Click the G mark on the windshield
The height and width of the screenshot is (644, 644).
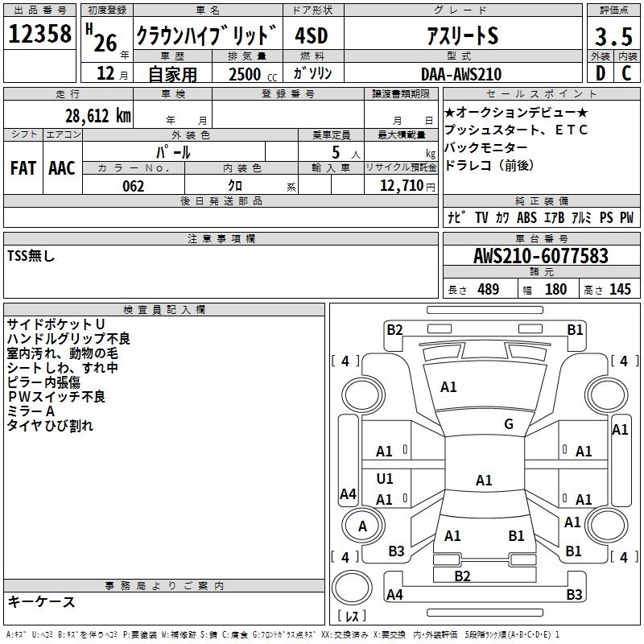pos(509,424)
